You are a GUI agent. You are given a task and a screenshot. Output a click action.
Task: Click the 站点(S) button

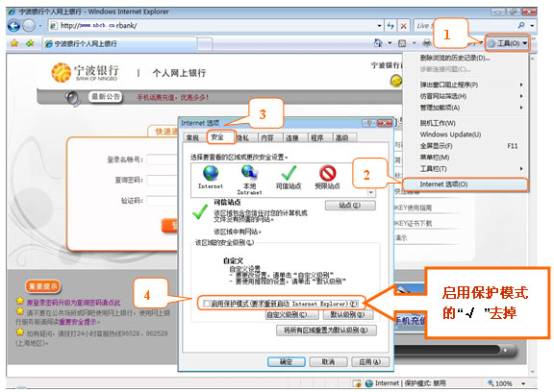pyautogui.click(x=350, y=206)
